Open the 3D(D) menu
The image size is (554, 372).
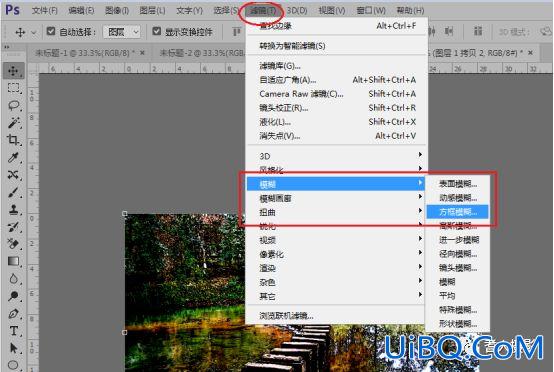(297, 11)
